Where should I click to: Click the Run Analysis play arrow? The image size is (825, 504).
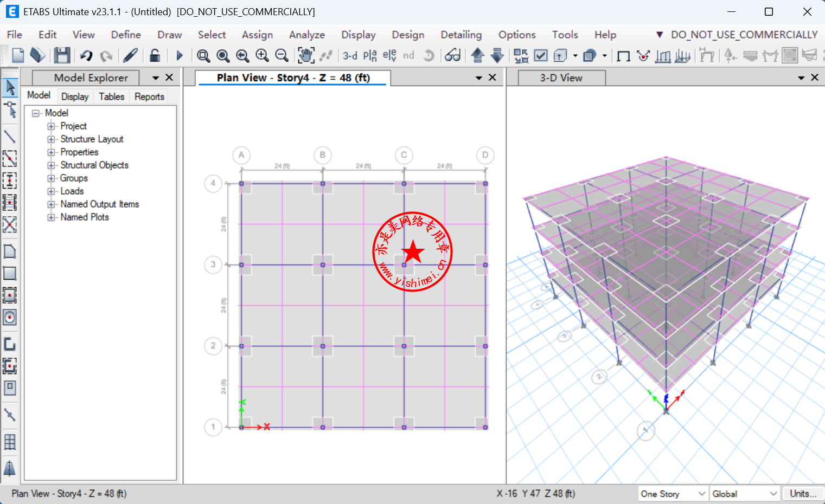point(180,55)
